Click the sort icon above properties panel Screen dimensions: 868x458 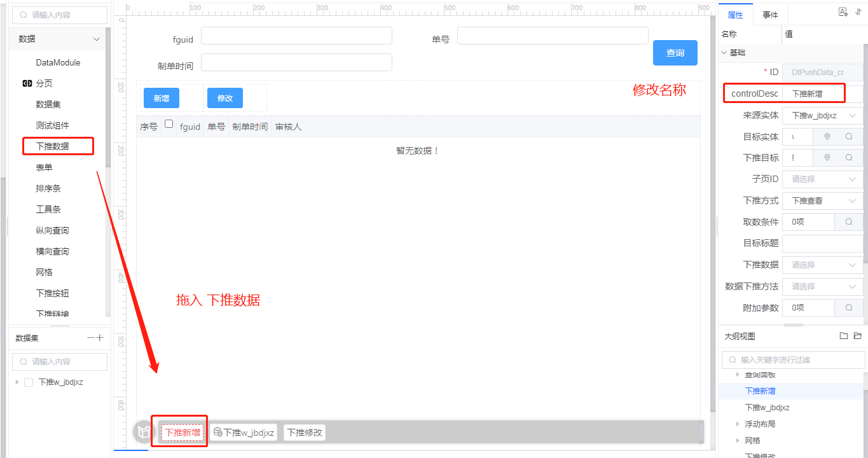858,12
